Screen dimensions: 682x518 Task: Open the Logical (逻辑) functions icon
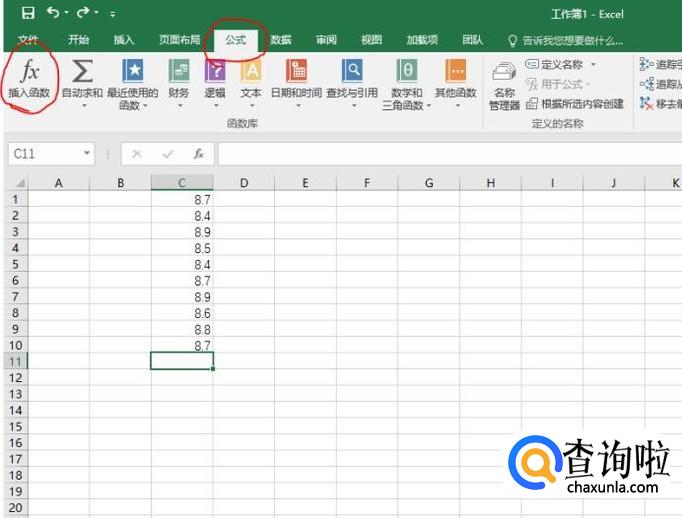pos(215,72)
